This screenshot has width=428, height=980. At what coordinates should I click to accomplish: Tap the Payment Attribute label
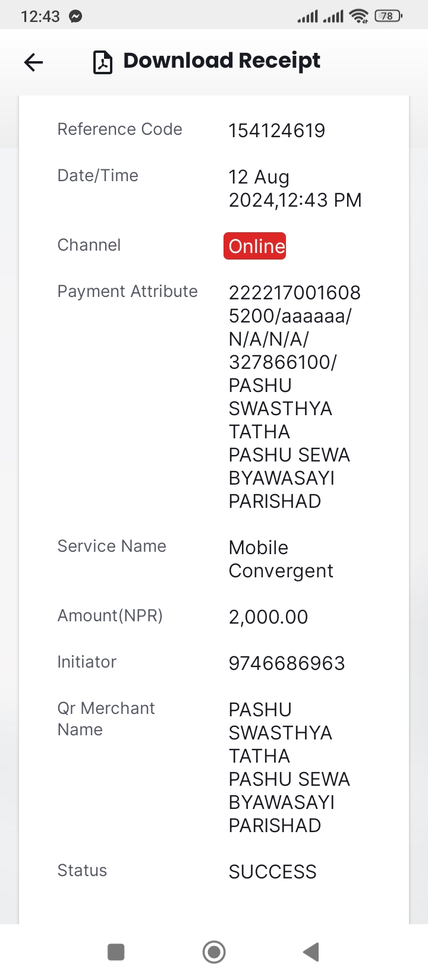click(x=127, y=292)
